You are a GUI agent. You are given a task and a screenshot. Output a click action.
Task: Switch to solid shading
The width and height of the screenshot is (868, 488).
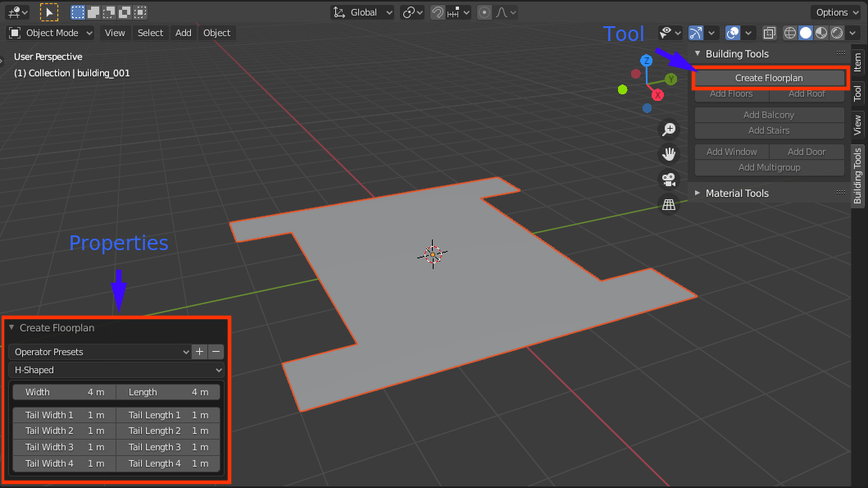point(806,33)
